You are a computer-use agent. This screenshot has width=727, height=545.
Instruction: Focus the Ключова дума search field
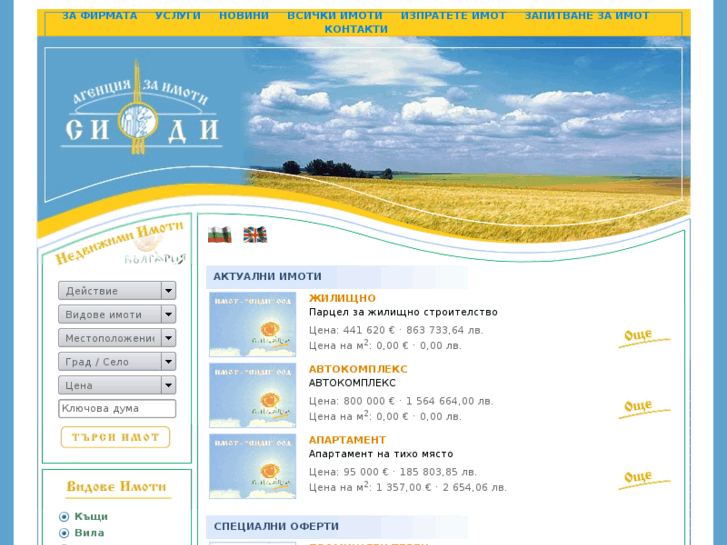click(117, 409)
